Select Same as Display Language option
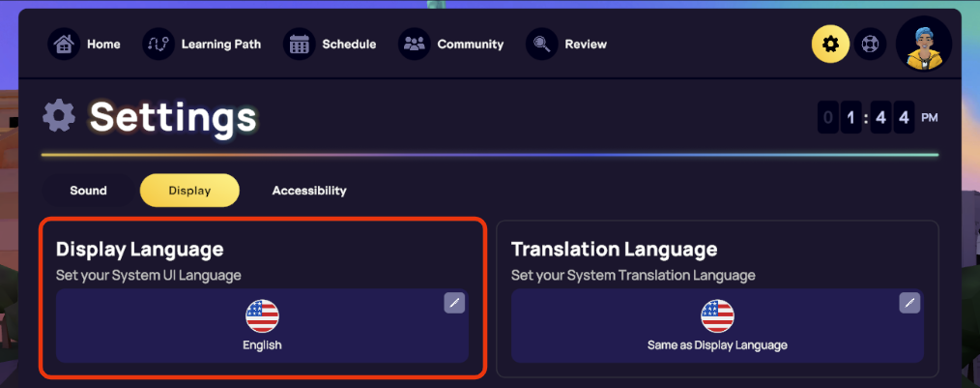Image resolution: width=980 pixels, height=388 pixels. tap(717, 344)
